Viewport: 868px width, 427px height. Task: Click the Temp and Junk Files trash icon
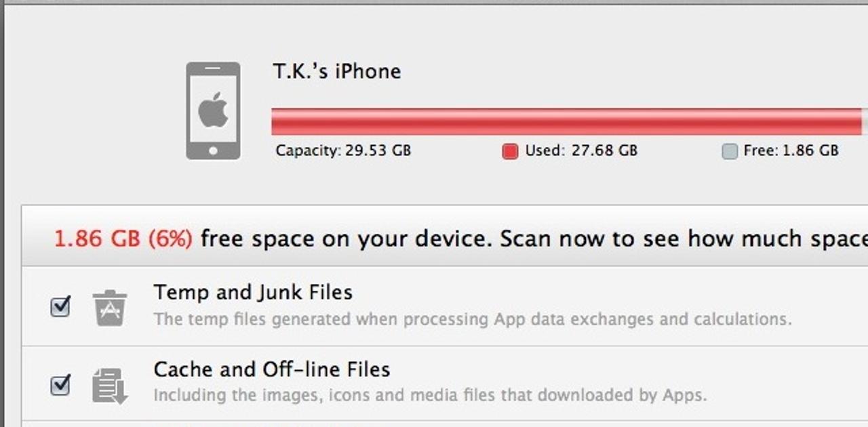pos(109,308)
